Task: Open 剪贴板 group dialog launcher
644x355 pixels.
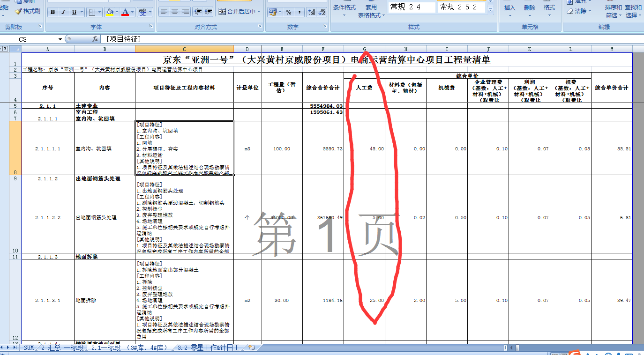Action: [x=39, y=26]
